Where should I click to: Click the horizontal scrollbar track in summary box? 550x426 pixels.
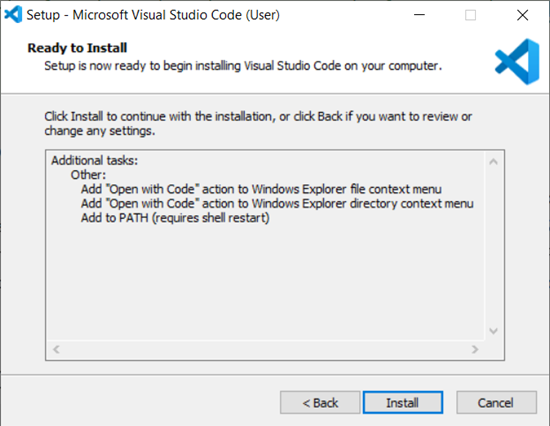266,349
